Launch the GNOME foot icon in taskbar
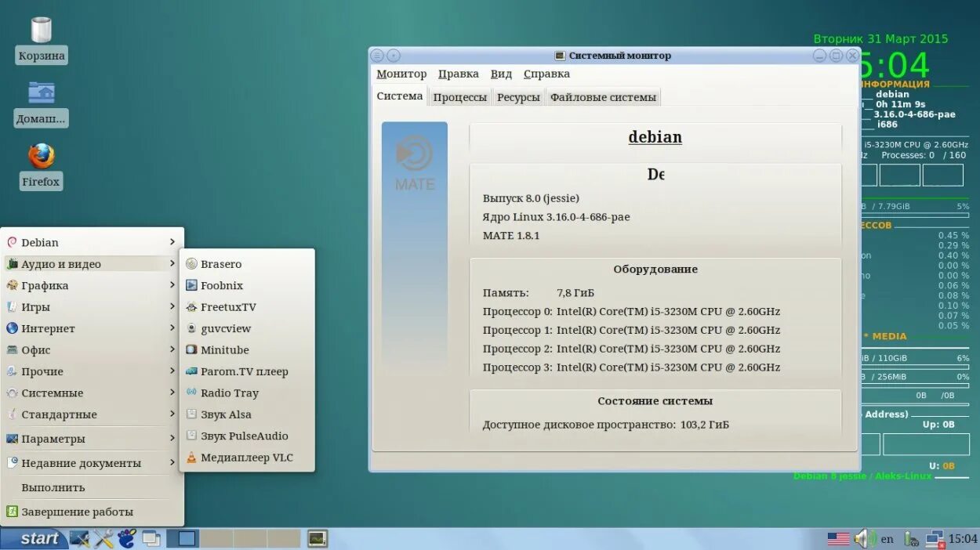The image size is (980, 550). 127,538
